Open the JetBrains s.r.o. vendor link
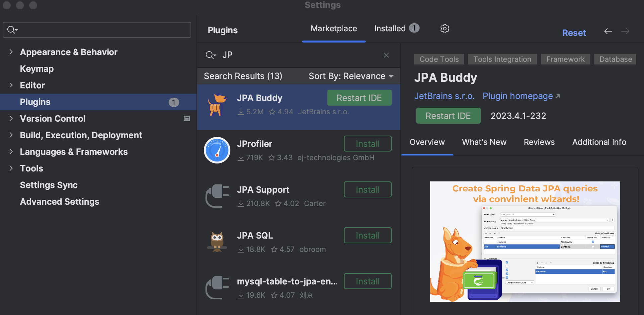This screenshot has height=315, width=644. [444, 96]
